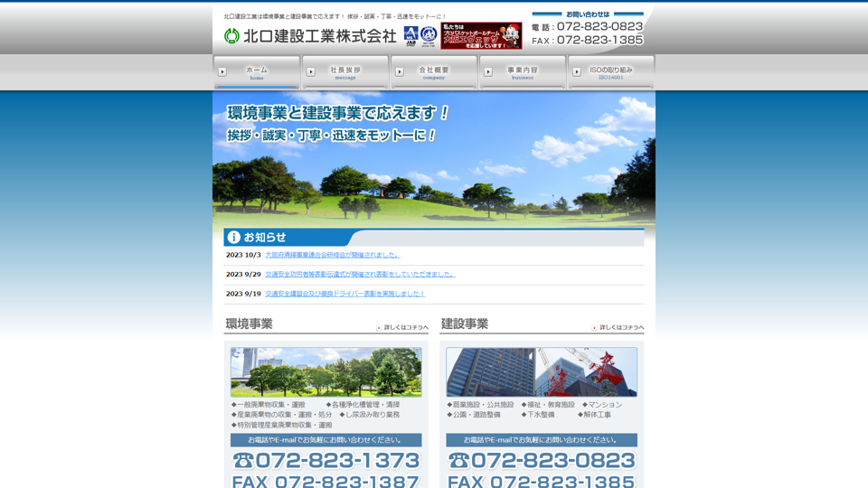The image size is (868, 488).
Task: Open the ISOの取り組み ISO14001 menu tab
Action: click(611, 72)
